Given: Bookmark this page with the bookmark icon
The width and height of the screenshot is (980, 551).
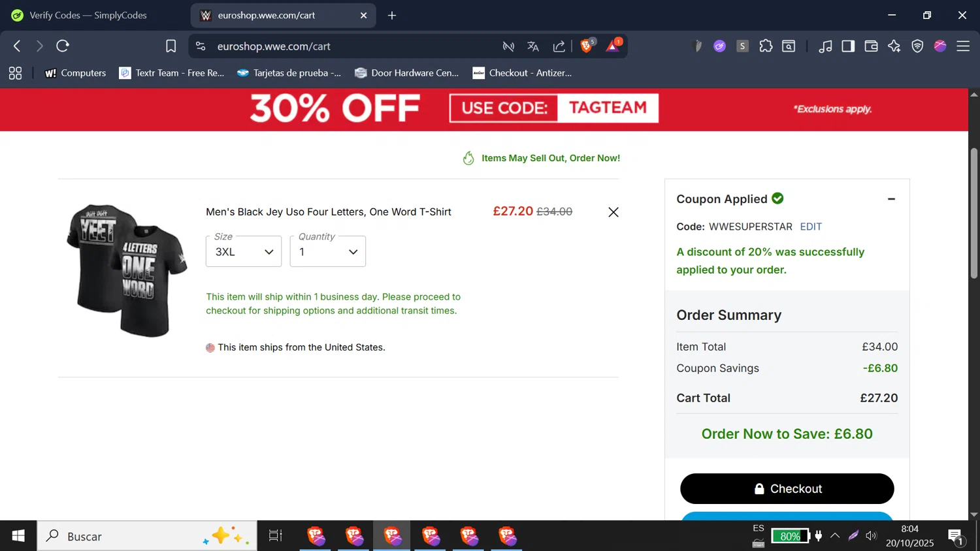Looking at the screenshot, I should tap(171, 46).
